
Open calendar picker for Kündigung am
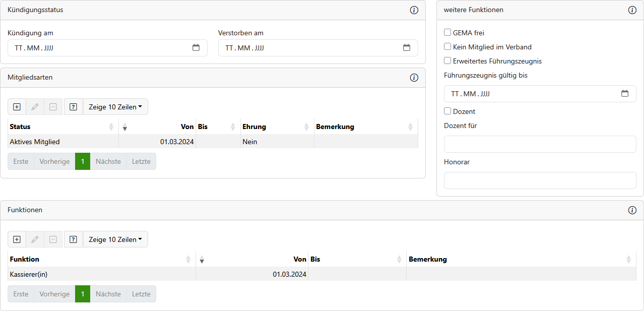point(196,48)
